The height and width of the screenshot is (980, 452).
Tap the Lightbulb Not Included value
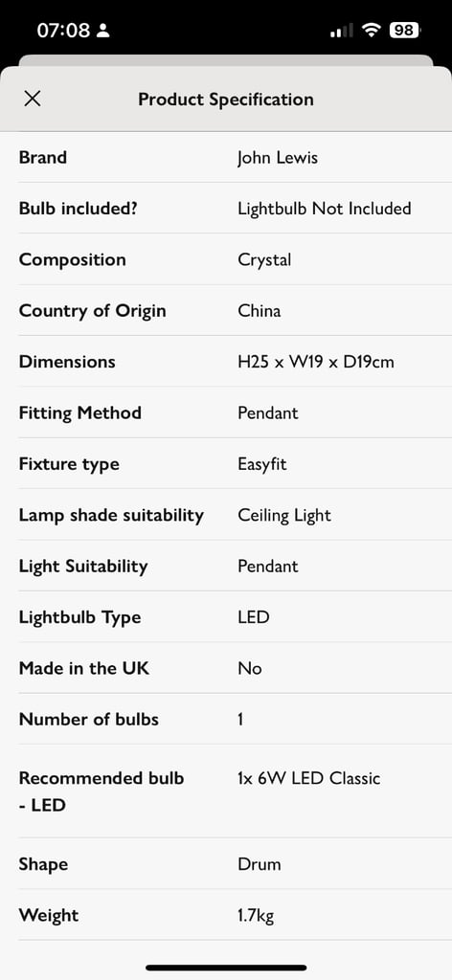click(325, 209)
